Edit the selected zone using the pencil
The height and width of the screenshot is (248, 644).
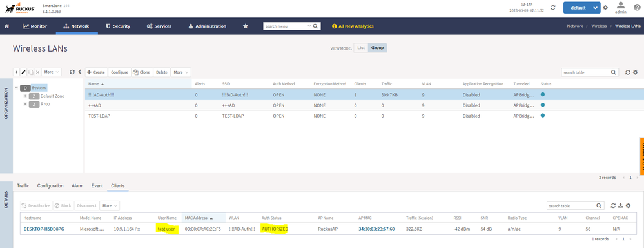point(24,72)
